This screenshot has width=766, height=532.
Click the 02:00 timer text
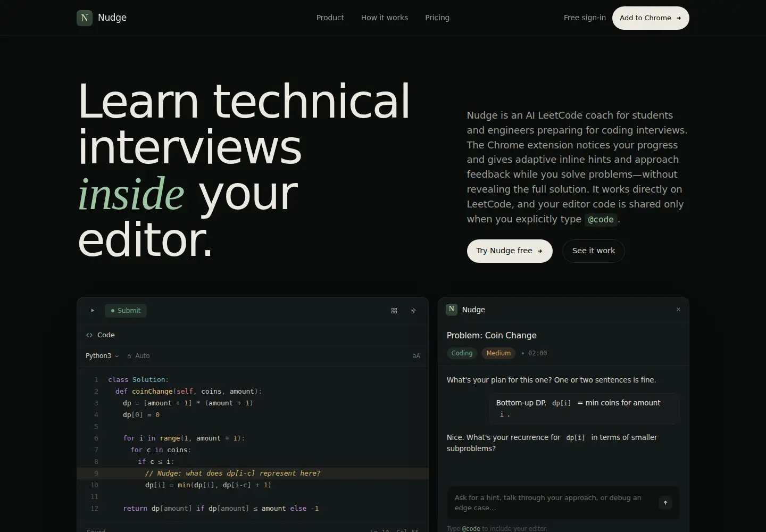point(537,353)
